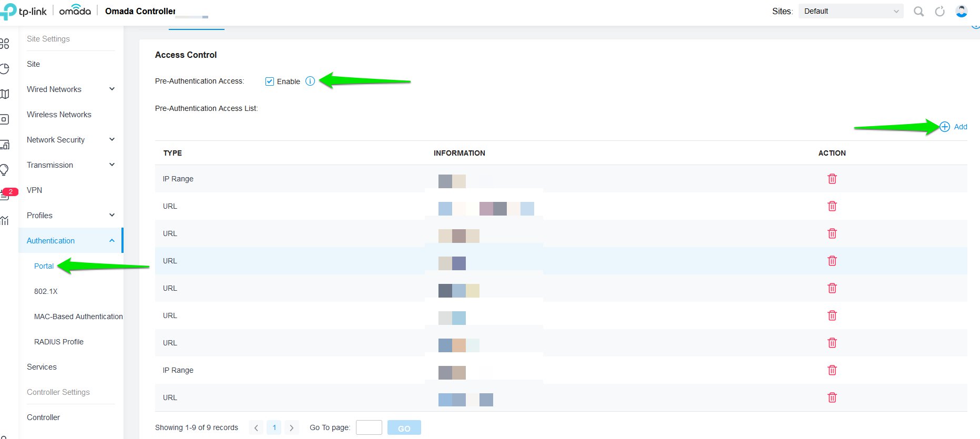980x439 pixels.
Task: Toggle Pre-Authentication Access Enable checkbox
Action: coord(270,81)
